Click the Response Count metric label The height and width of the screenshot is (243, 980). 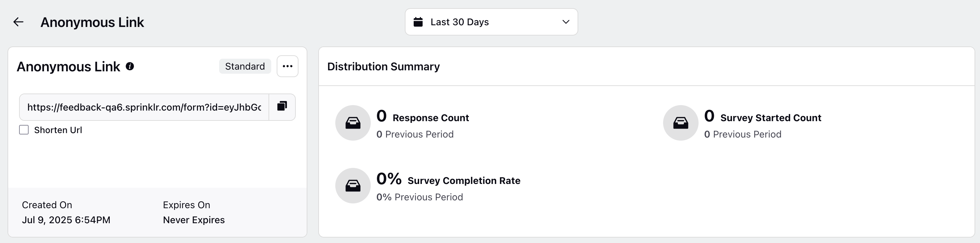coord(431,118)
